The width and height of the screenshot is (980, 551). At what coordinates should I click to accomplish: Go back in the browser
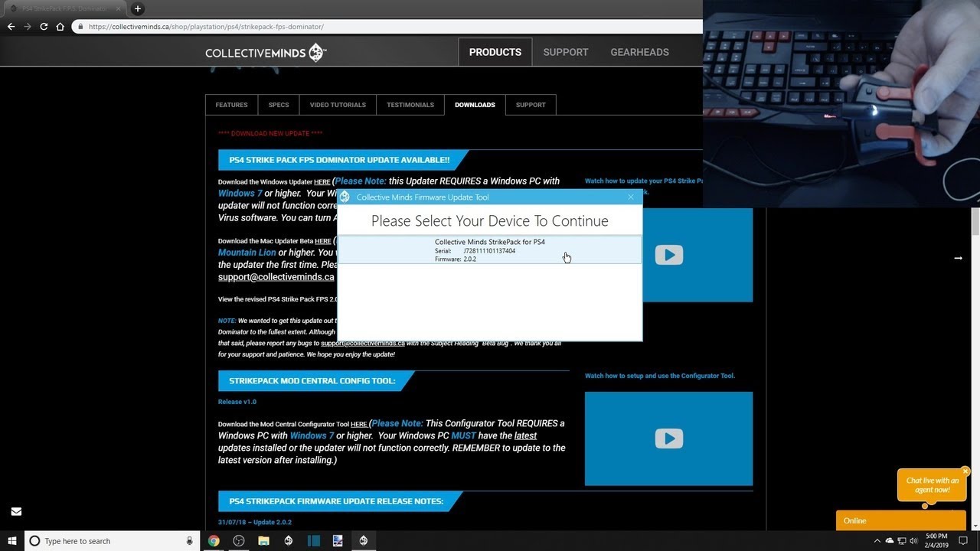pyautogui.click(x=11, y=26)
